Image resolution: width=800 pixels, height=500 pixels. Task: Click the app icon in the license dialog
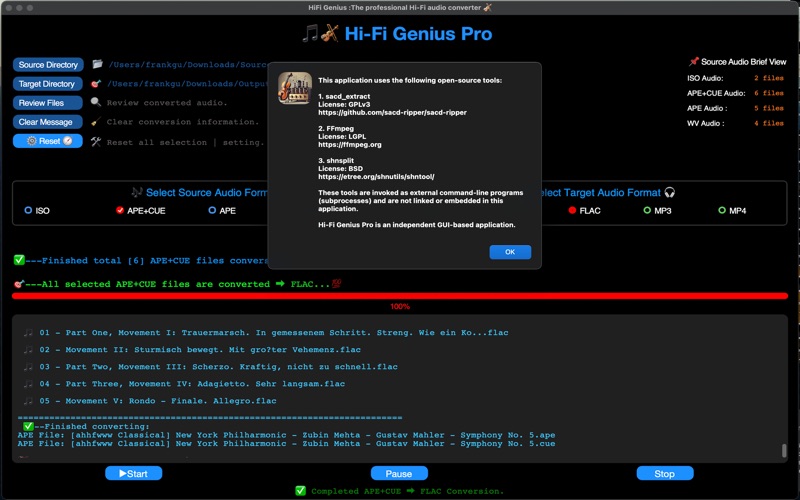click(x=295, y=88)
